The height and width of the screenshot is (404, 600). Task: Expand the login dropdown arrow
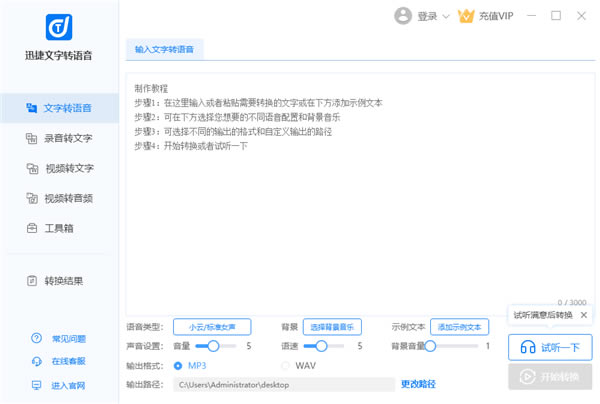pos(446,16)
